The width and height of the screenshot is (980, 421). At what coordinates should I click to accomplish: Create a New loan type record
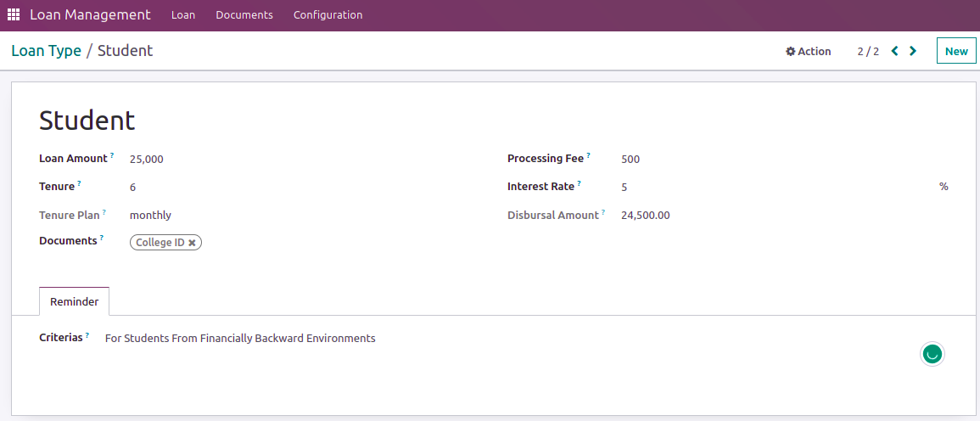[x=956, y=51]
